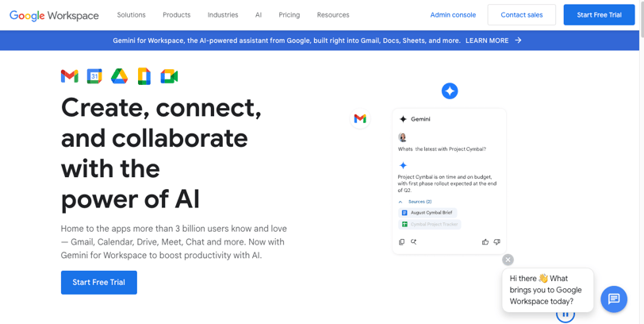Click the Google Meet icon

click(169, 76)
